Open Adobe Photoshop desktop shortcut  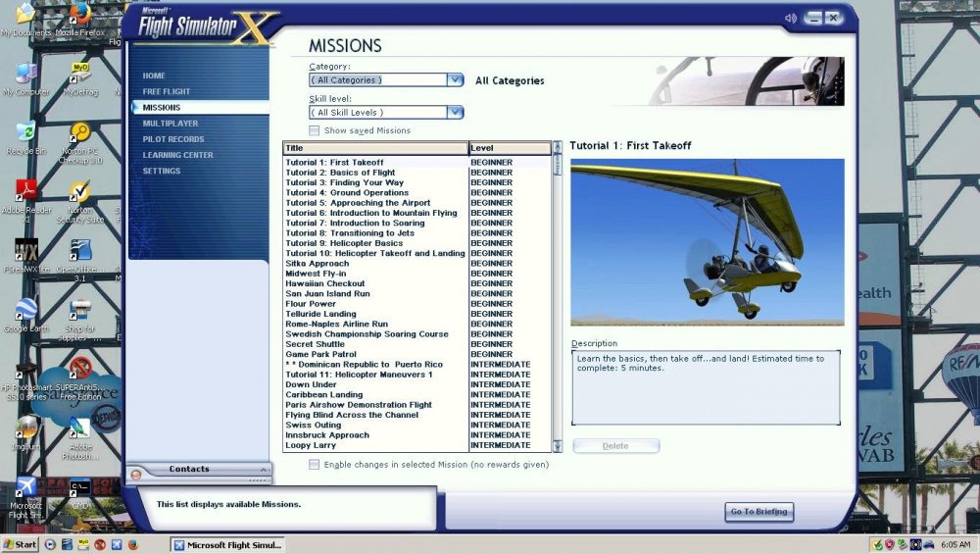click(80, 437)
